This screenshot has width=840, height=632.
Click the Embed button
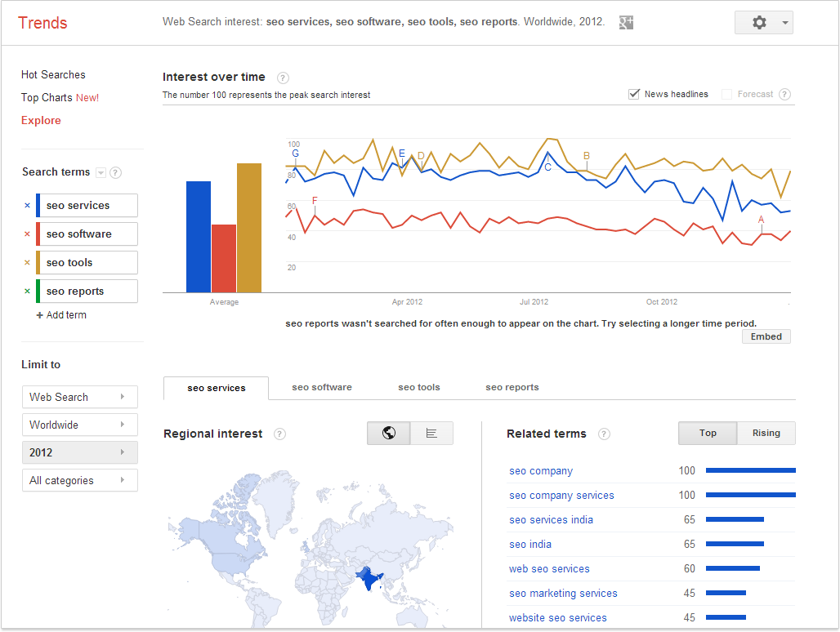766,336
